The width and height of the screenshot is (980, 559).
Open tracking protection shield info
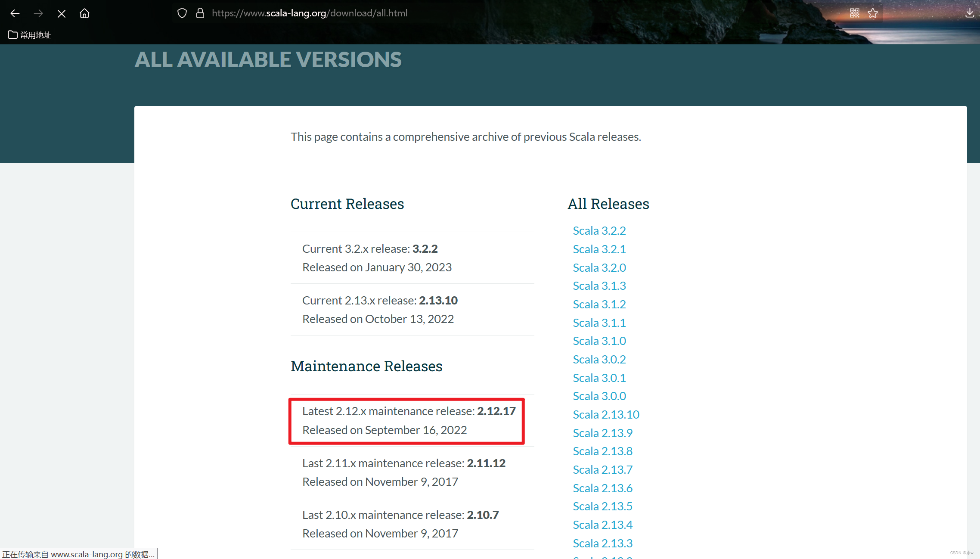click(182, 13)
